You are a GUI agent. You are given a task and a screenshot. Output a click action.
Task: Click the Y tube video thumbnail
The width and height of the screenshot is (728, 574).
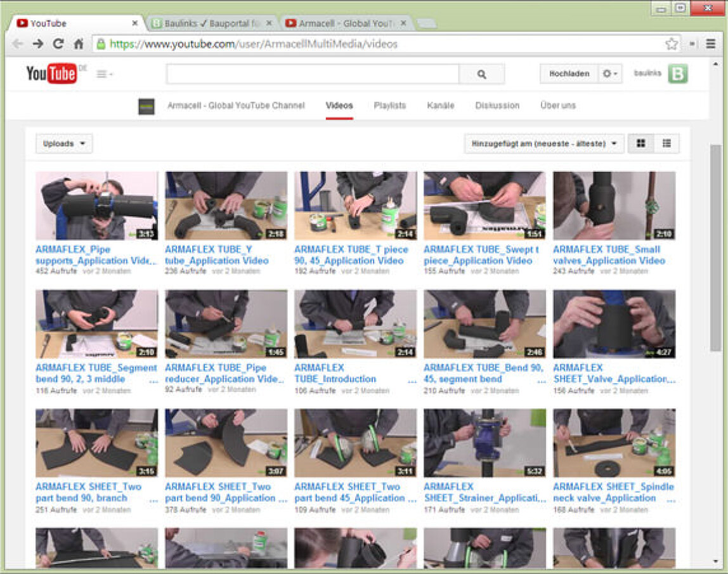226,205
